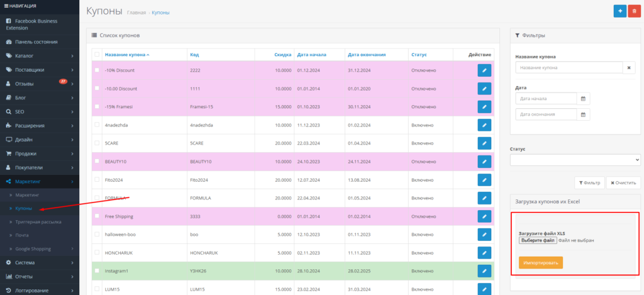
Task: Open calendar icon for end date
Action: 583,114
